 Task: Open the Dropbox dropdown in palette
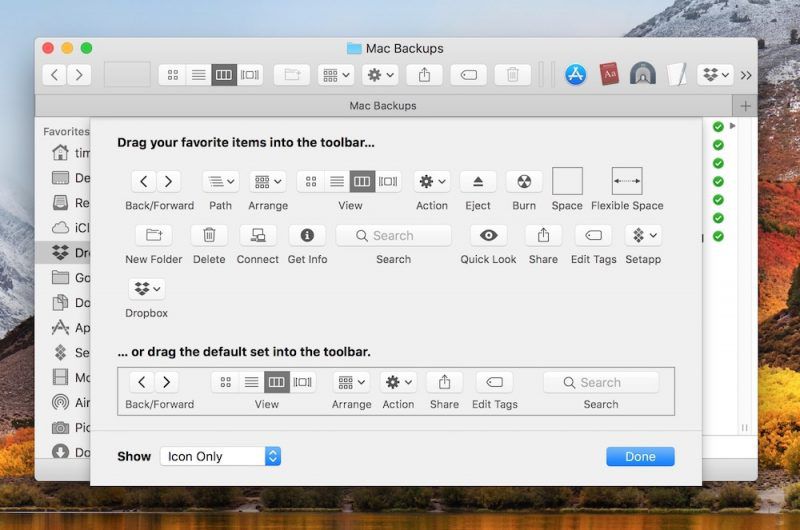(x=147, y=289)
